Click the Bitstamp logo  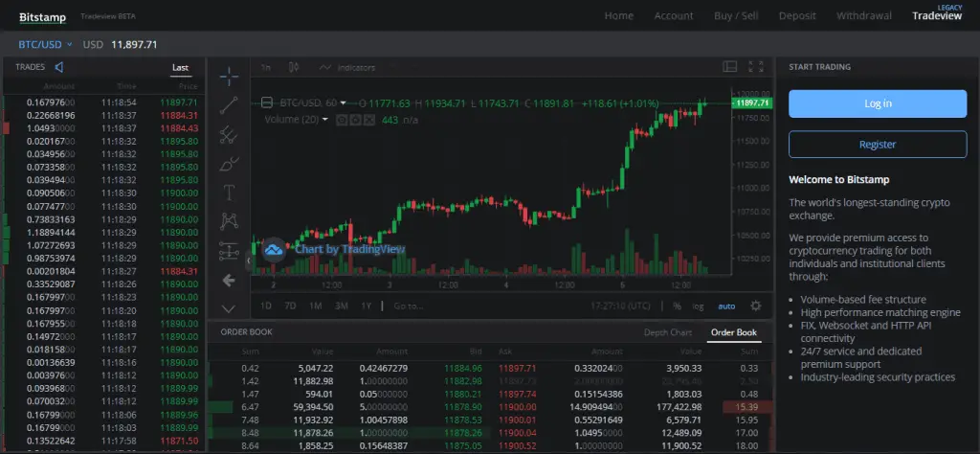(42, 17)
